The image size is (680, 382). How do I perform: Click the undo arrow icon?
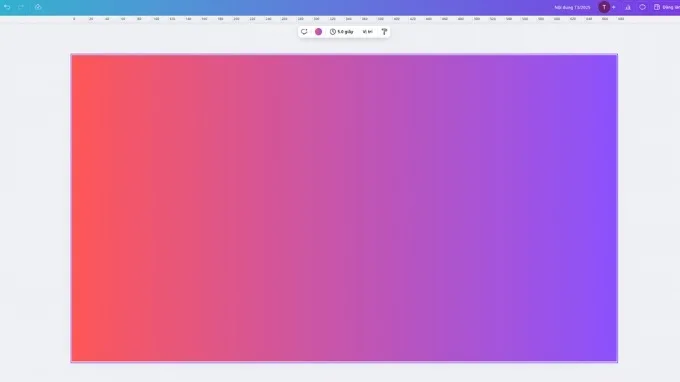7,7
